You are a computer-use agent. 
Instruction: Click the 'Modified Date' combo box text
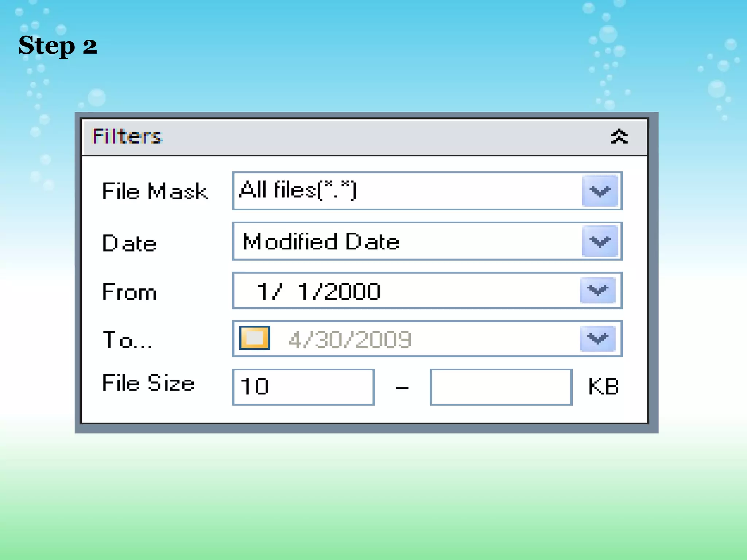(x=321, y=242)
